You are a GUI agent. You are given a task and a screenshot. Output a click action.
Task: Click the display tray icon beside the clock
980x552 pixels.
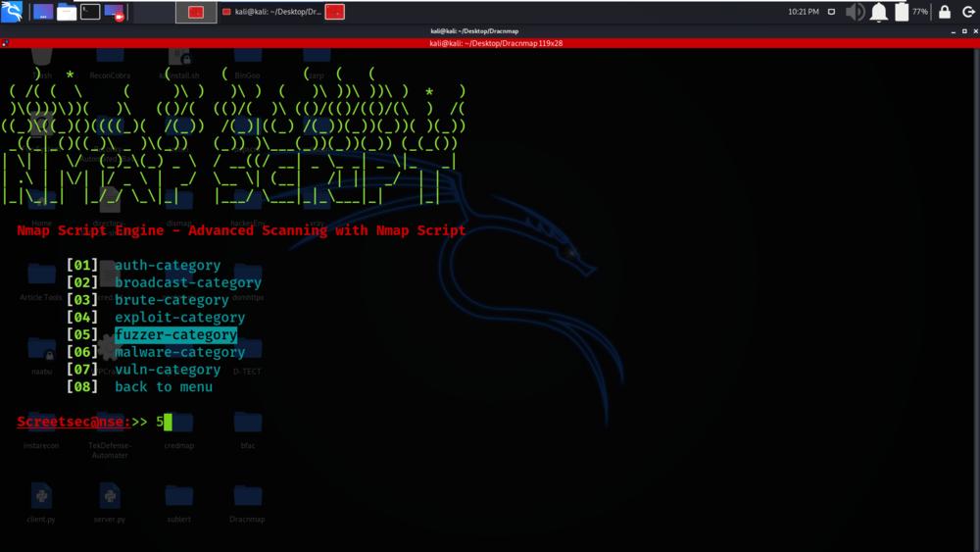point(831,12)
